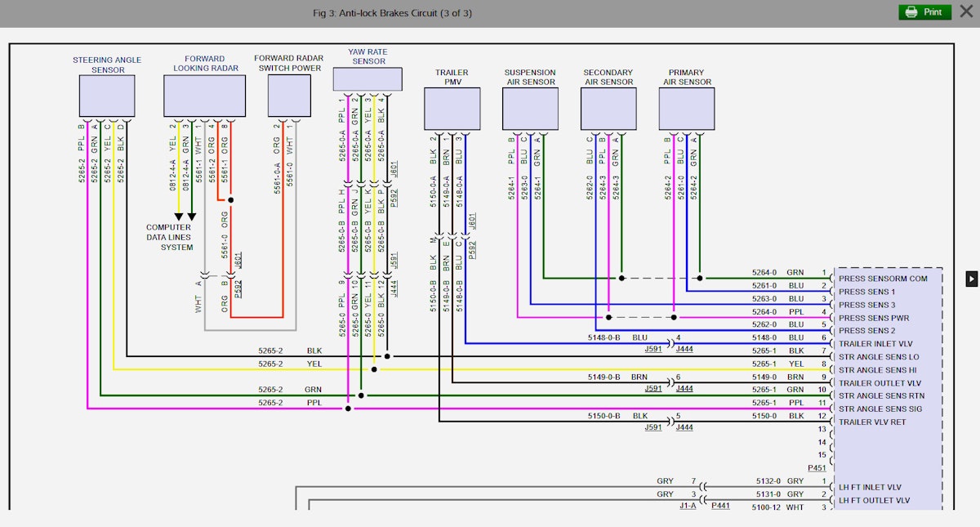Expand the right side panel arrow
Viewport: 980px width, 527px height.
click(x=972, y=279)
